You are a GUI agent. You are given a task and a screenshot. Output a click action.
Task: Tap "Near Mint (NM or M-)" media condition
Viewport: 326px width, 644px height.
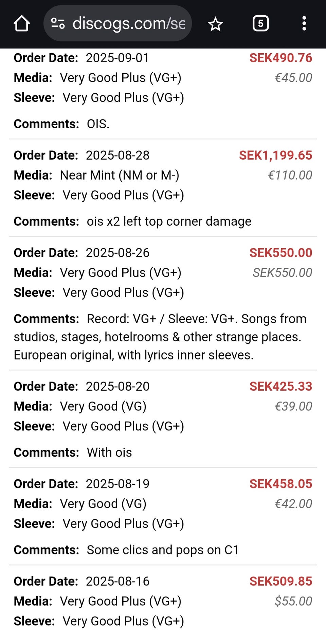119,175
